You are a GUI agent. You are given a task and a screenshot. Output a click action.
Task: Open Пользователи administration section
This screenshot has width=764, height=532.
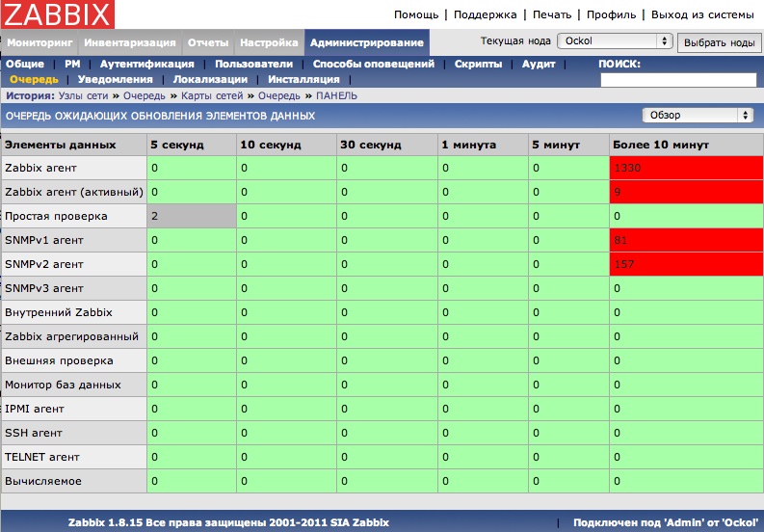tap(253, 64)
